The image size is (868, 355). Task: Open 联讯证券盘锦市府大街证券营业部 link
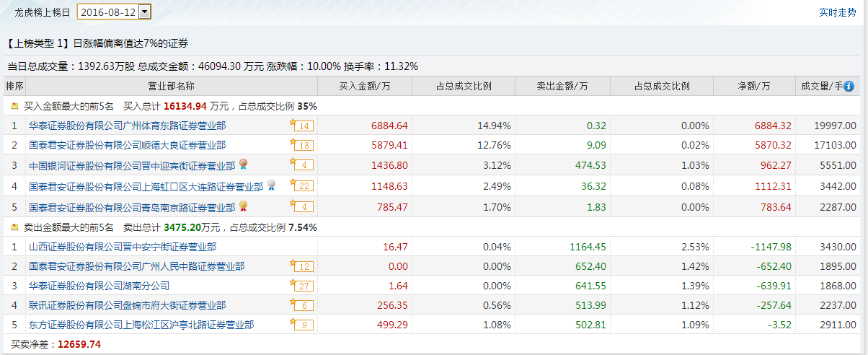[x=127, y=305]
